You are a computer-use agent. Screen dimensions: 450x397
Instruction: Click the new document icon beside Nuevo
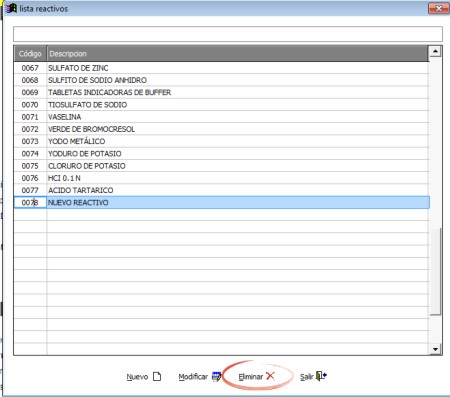pos(157,377)
